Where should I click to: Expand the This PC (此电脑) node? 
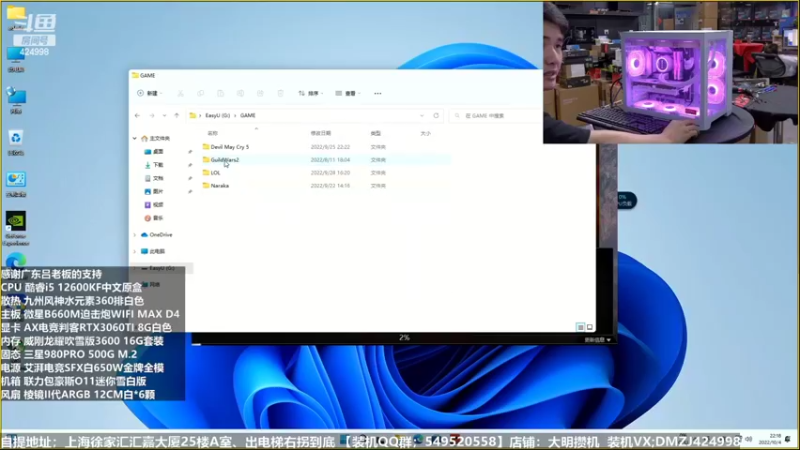point(135,252)
